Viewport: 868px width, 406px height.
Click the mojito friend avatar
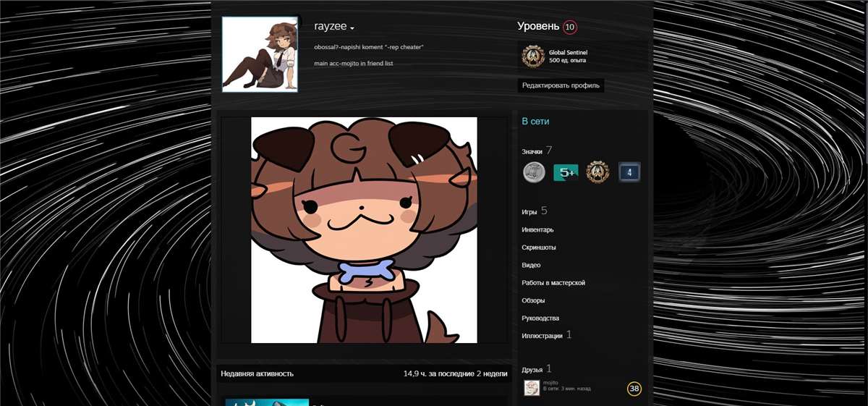point(532,388)
